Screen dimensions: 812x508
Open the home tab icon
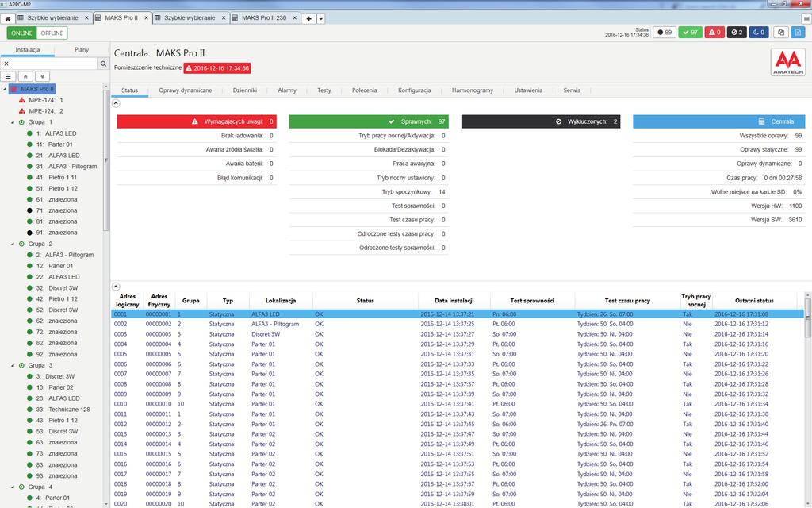tap(8, 18)
